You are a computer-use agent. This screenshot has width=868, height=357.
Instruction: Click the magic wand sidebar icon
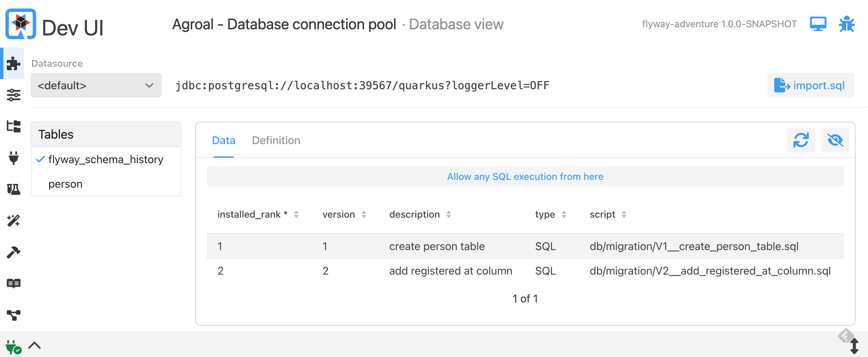pos(13,220)
